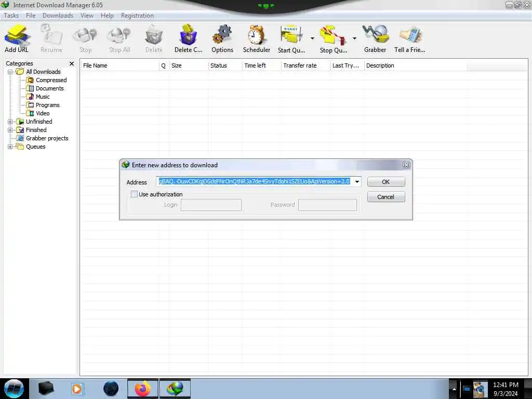Expand the Queues tree node
This screenshot has height=399, width=532.
(10, 147)
